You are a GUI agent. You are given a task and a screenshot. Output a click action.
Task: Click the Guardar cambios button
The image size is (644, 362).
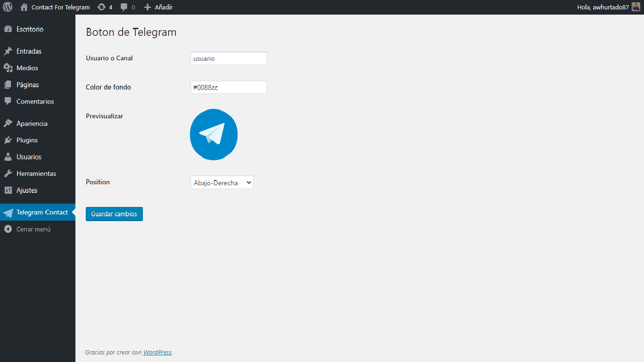tap(114, 214)
